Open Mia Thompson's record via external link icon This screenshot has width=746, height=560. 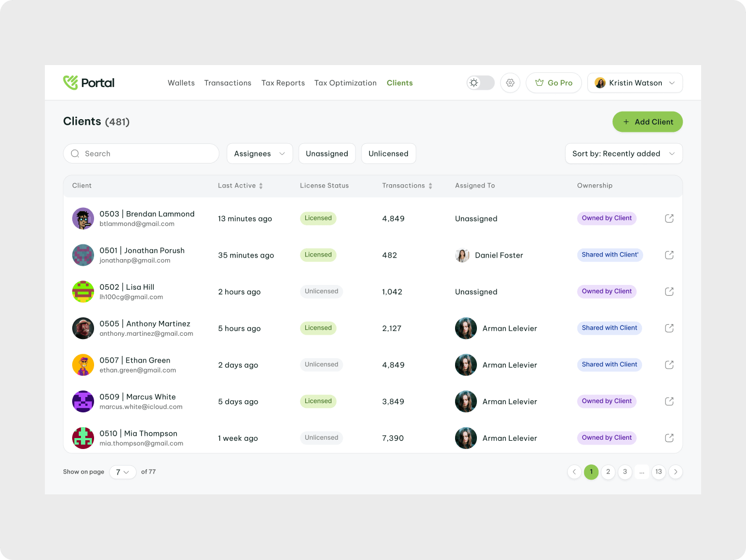tap(669, 437)
